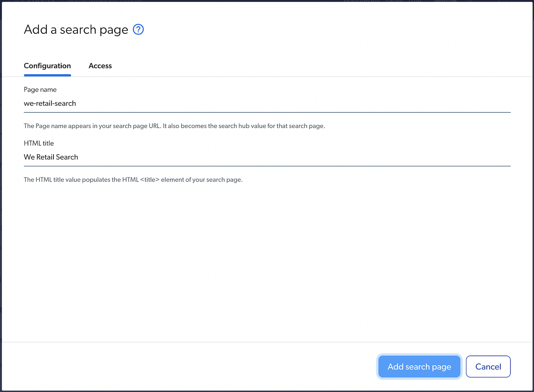Cancel the search page creation
This screenshot has height=392, width=534.
[488, 366]
